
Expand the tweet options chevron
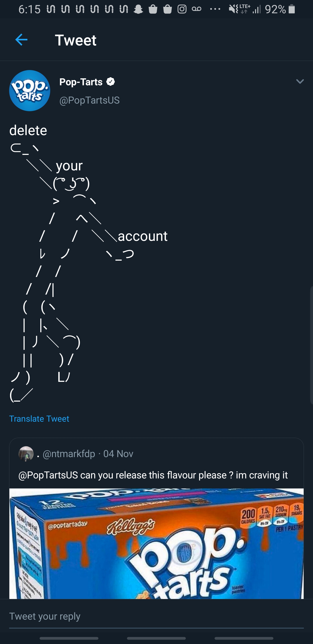click(x=300, y=81)
